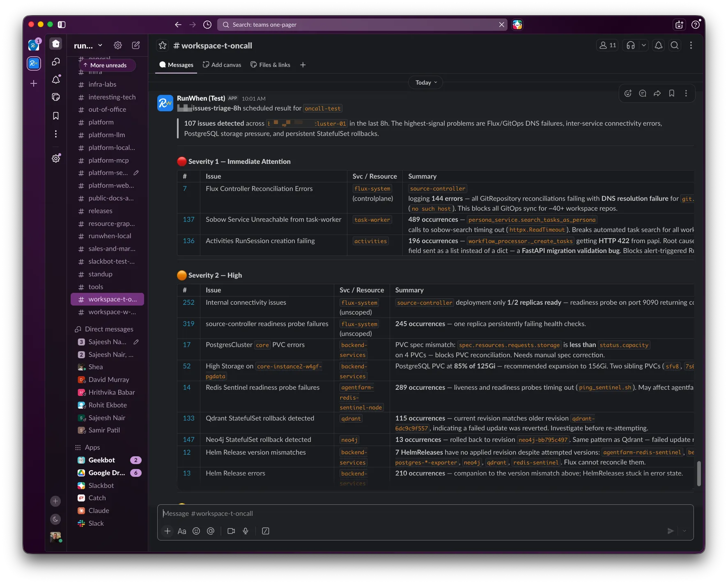The image size is (728, 584).
Task: Open the Today date dropdown
Action: (x=426, y=83)
